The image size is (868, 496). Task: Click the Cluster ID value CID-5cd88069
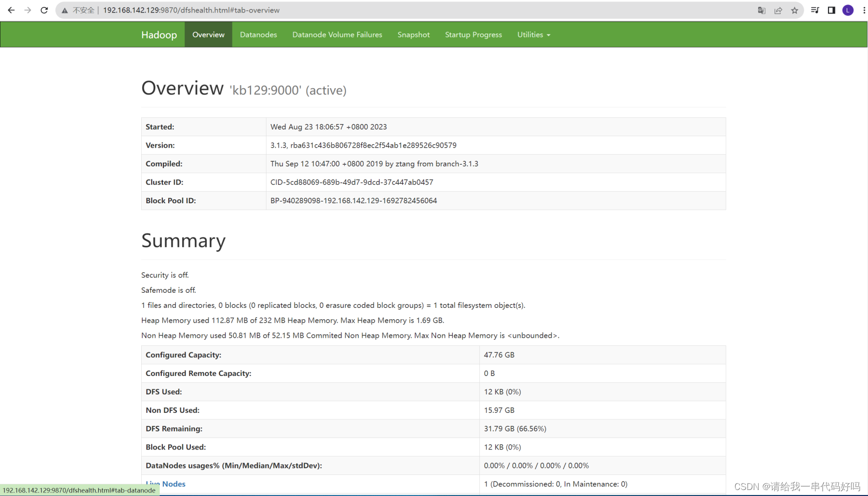352,182
